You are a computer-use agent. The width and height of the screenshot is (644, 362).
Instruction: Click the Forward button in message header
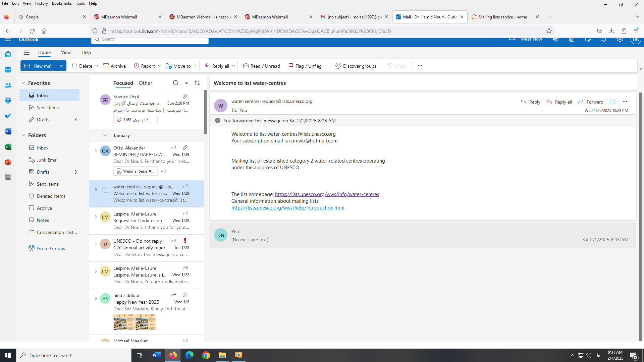(x=591, y=102)
